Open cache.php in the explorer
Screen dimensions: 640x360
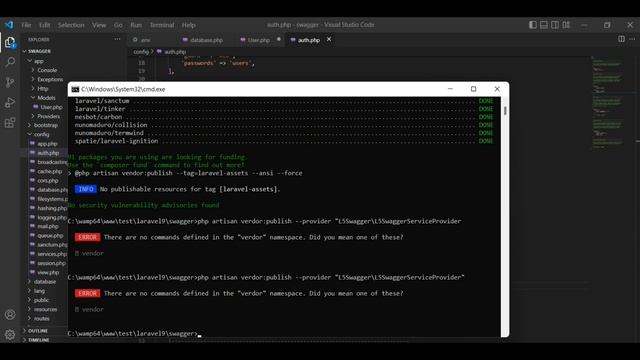click(x=49, y=171)
